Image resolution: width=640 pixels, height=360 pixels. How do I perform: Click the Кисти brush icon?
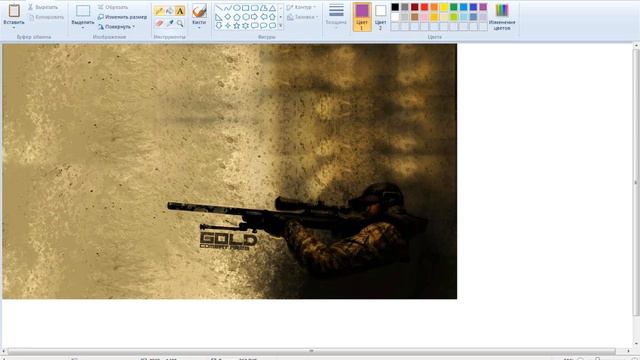199,11
